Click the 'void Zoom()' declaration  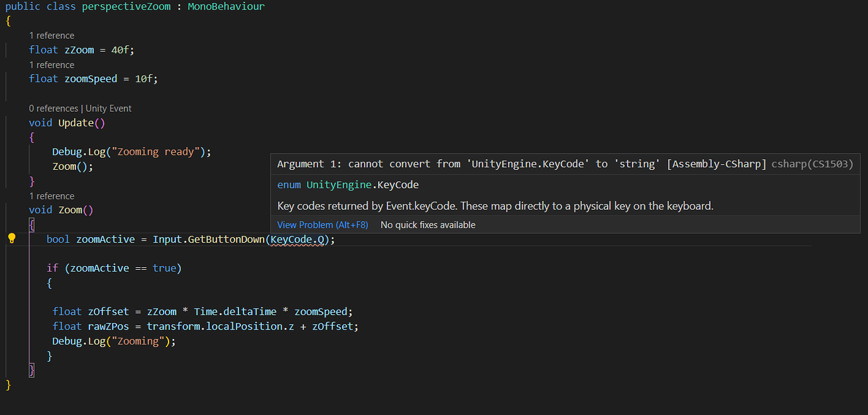click(61, 210)
